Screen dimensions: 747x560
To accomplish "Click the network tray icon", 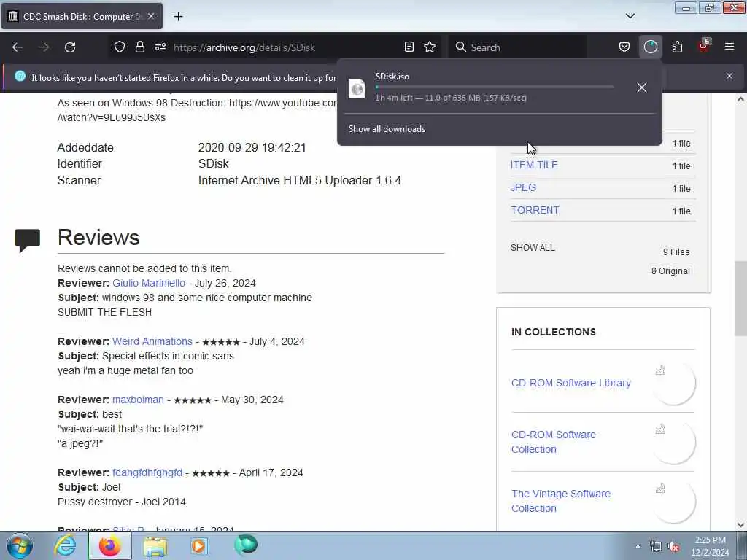I will tap(656, 547).
